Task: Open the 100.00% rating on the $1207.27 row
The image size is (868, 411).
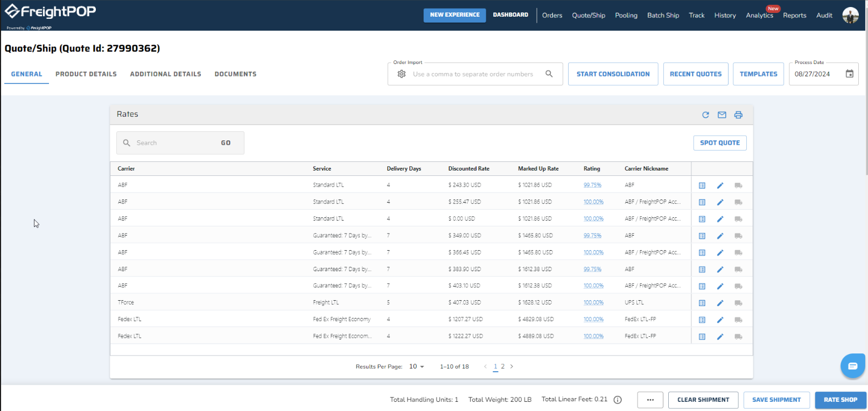Action: pyautogui.click(x=593, y=320)
